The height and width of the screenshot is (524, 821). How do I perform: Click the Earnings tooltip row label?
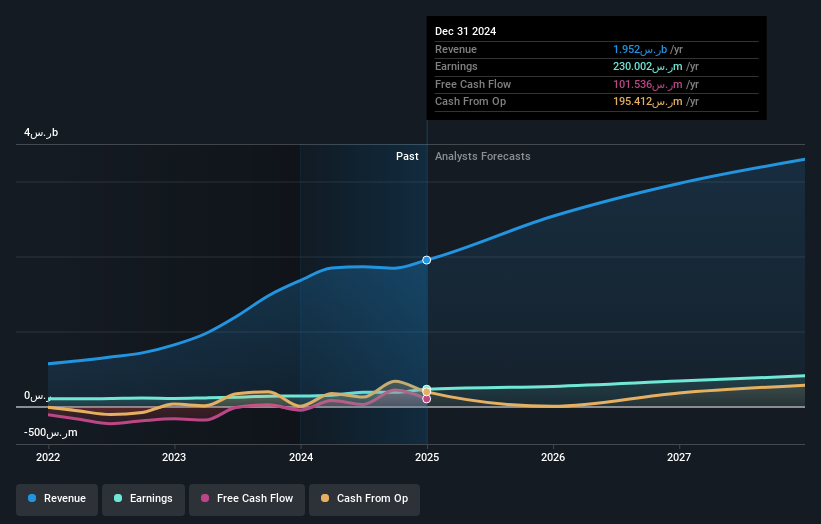click(x=456, y=66)
